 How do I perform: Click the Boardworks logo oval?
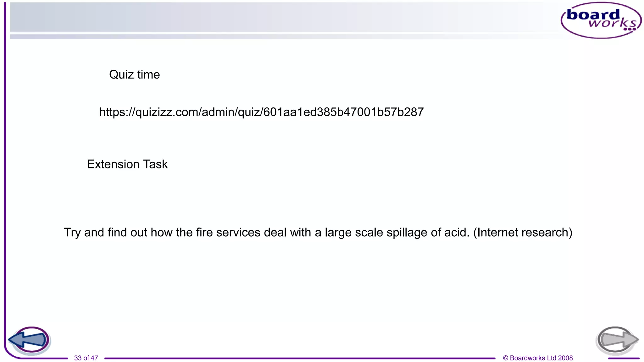point(601,20)
